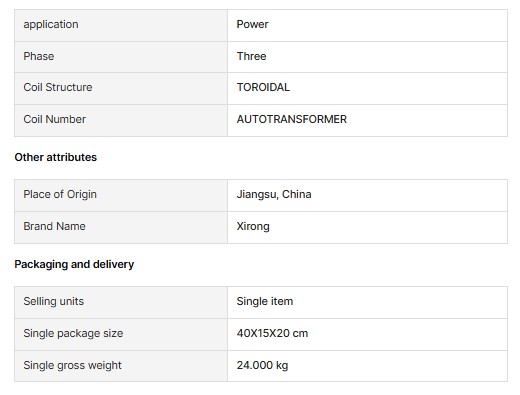The image size is (520, 395).
Task: Select the TOROIDAL value text
Action: [263, 87]
